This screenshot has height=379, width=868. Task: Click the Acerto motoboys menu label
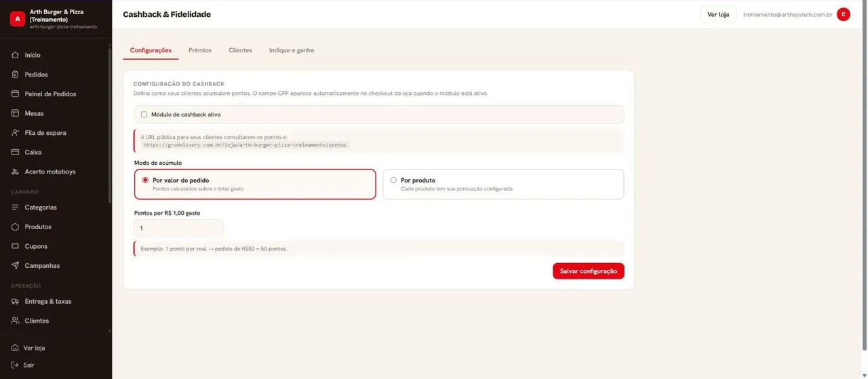(x=50, y=172)
